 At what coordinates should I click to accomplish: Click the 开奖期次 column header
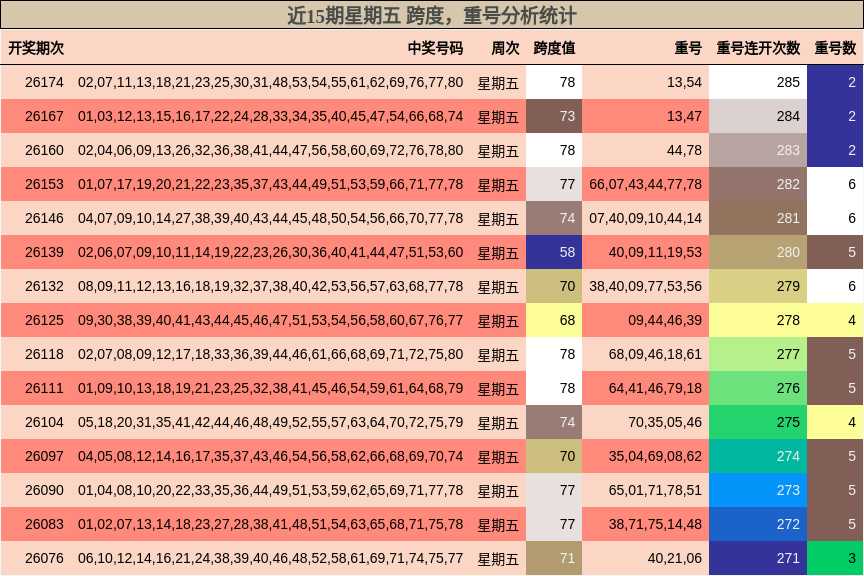coord(36,48)
